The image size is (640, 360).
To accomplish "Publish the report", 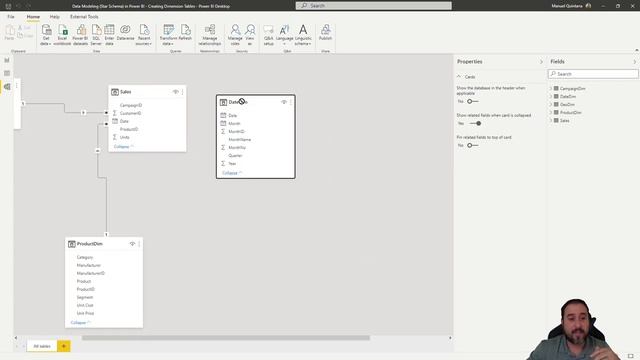I will coord(325,33).
